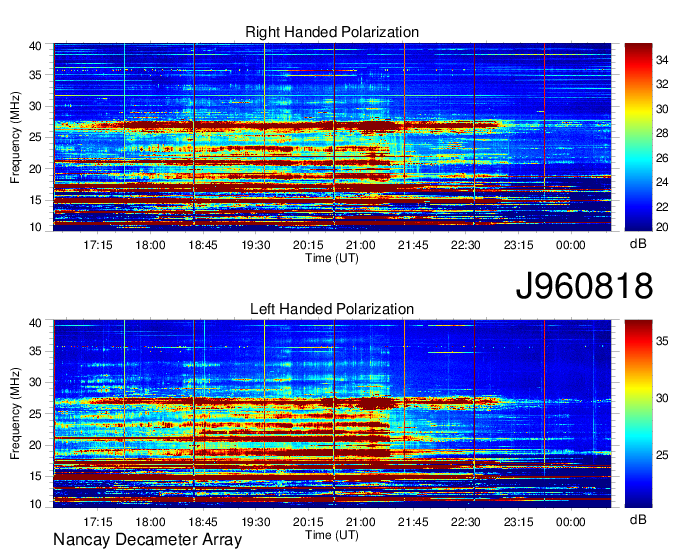The width and height of the screenshot is (680, 552).
Task: Click the 35 value on the bottom colorbar scale
Action: (662, 341)
